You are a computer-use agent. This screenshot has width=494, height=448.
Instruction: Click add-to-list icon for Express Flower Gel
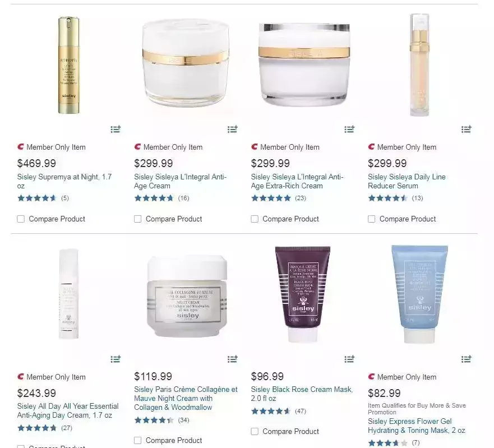pyautogui.click(x=467, y=359)
